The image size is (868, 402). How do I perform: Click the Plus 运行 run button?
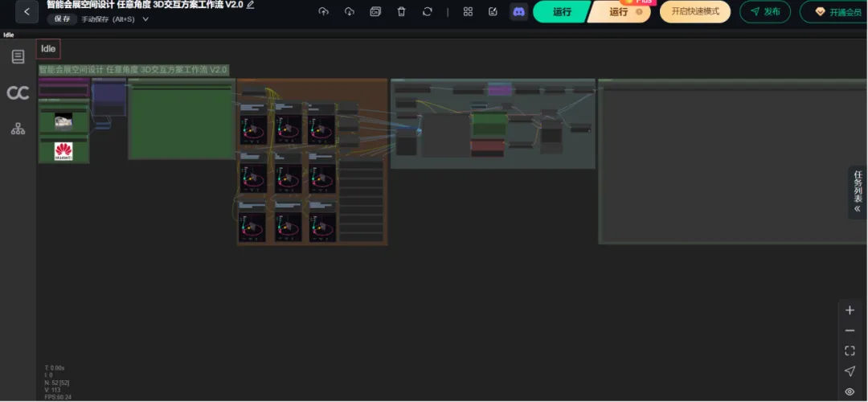coord(620,11)
